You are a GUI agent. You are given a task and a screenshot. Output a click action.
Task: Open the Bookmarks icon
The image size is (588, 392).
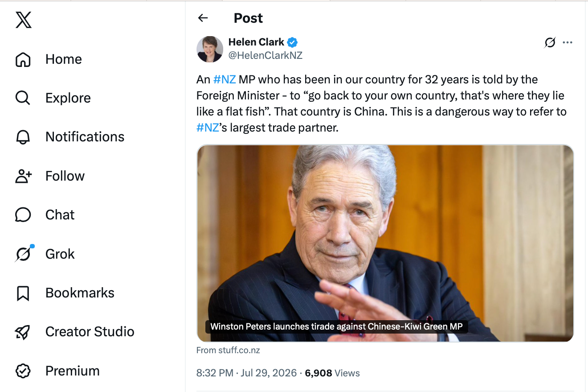pyautogui.click(x=23, y=293)
